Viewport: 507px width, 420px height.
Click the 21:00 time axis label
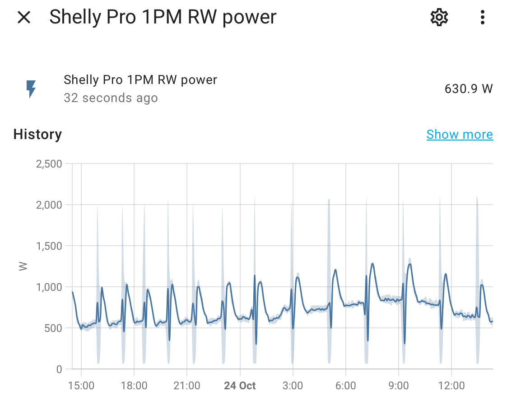[x=187, y=386]
